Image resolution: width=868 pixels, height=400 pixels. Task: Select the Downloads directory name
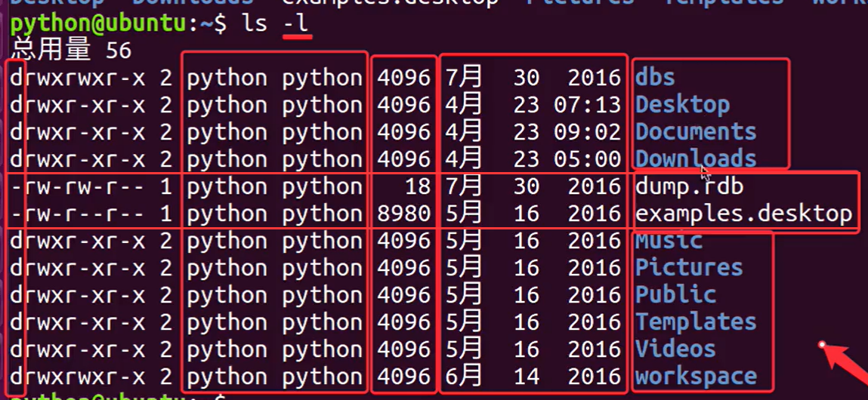pyautogui.click(x=696, y=159)
